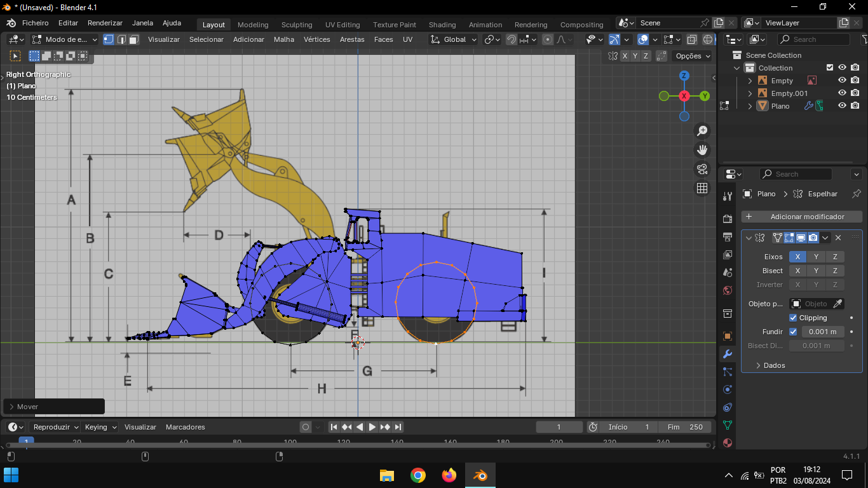
Task: Click Adicionar modificador button
Action: click(x=801, y=217)
